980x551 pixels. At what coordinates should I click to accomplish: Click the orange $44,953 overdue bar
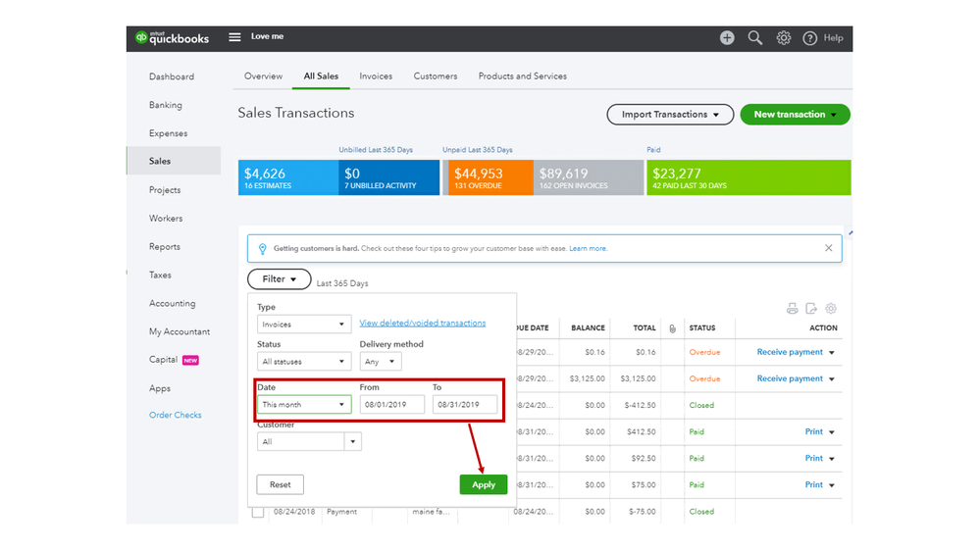(x=489, y=177)
